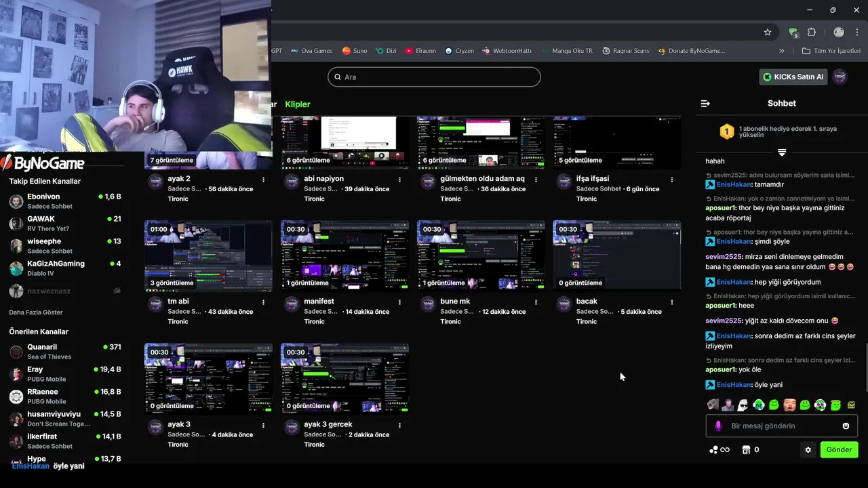
Task: Click the Daha Fazla Göster link
Action: (36, 312)
